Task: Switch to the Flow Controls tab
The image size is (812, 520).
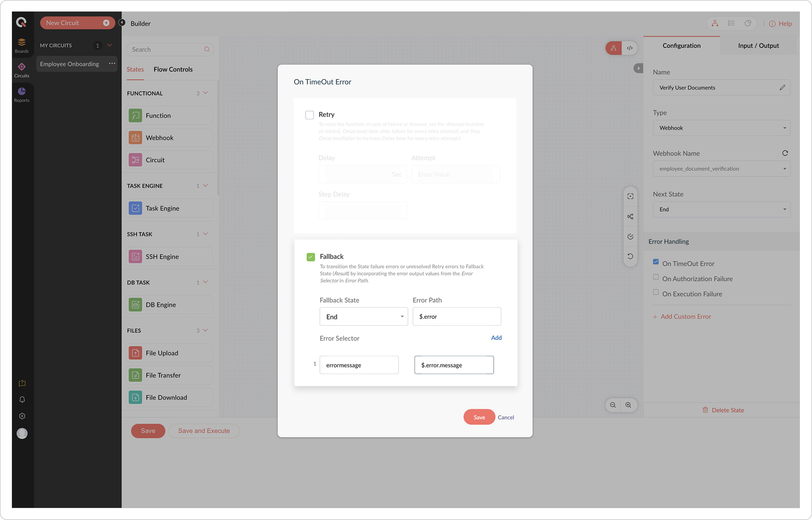Action: (173, 69)
